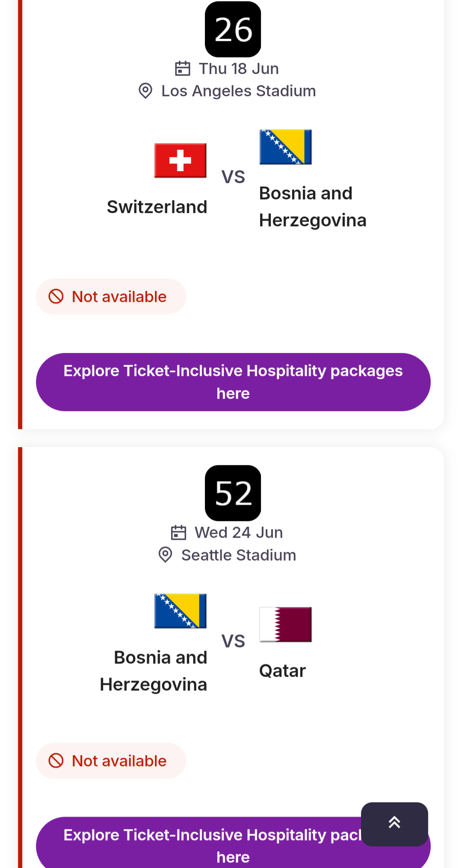Screen dimensions: 462x868
Task: Click the Bosnia flag in match 26
Action: click(x=285, y=147)
